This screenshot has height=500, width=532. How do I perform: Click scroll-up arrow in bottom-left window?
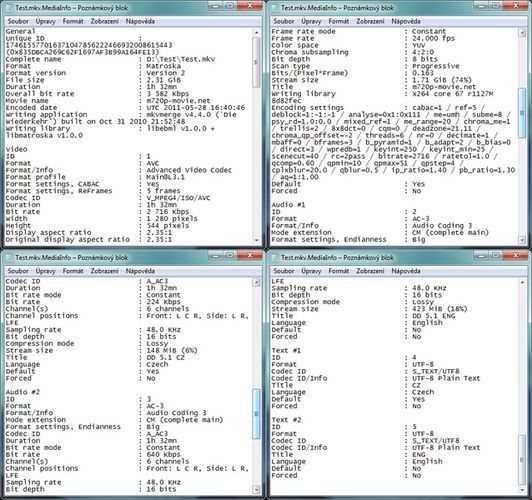click(256, 282)
